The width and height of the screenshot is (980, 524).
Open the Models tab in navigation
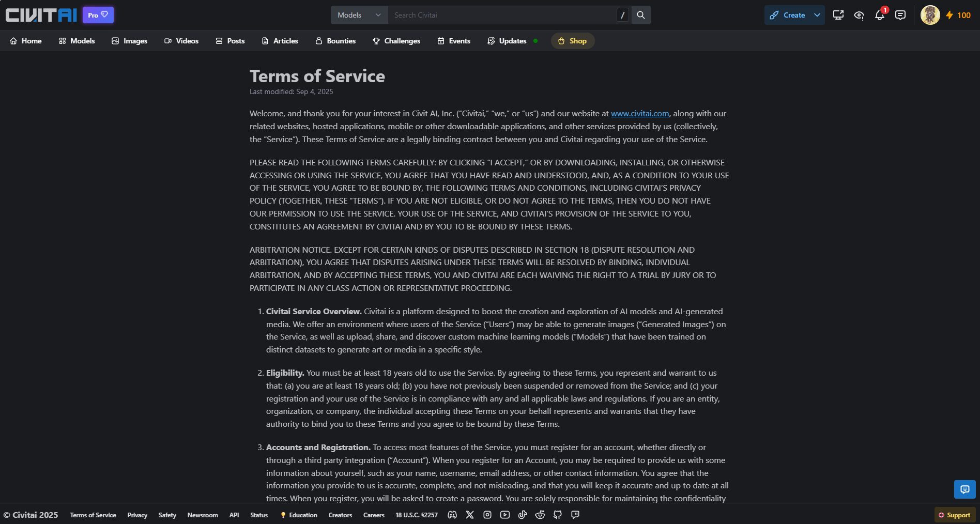click(77, 41)
